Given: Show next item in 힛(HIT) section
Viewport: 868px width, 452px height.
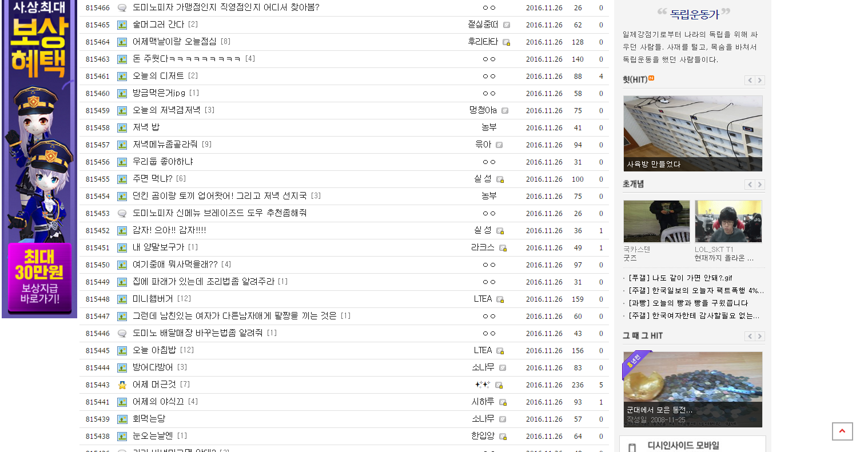Looking at the screenshot, I should pyautogui.click(x=760, y=81).
